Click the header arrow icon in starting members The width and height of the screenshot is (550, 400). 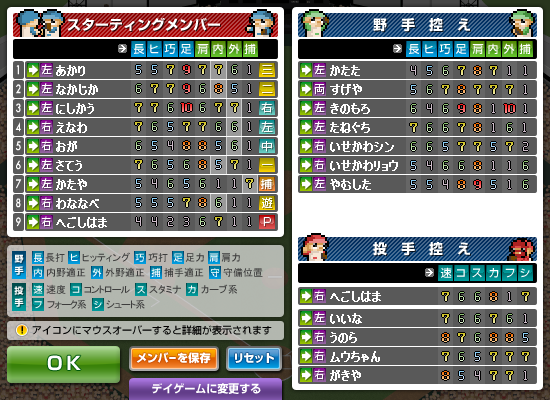pos(122,48)
